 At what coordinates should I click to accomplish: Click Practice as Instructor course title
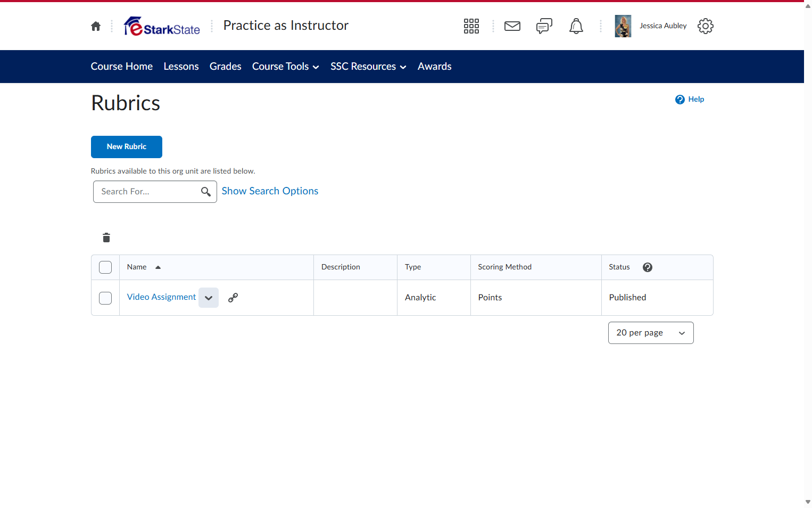(286, 26)
